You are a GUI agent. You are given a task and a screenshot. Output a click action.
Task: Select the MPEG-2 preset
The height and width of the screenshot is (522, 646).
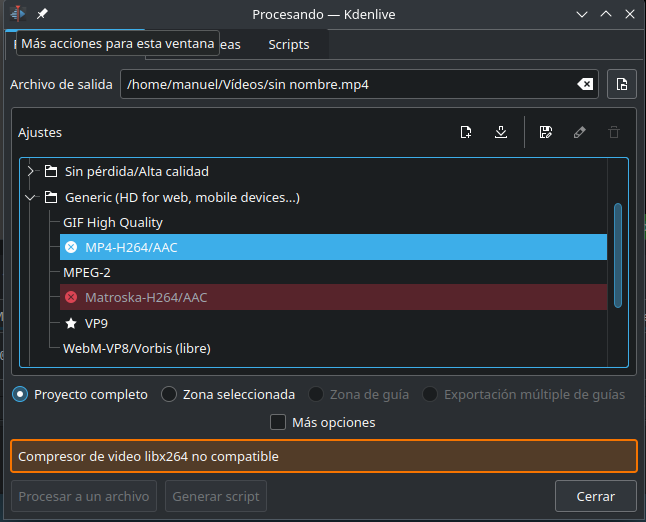(89, 273)
